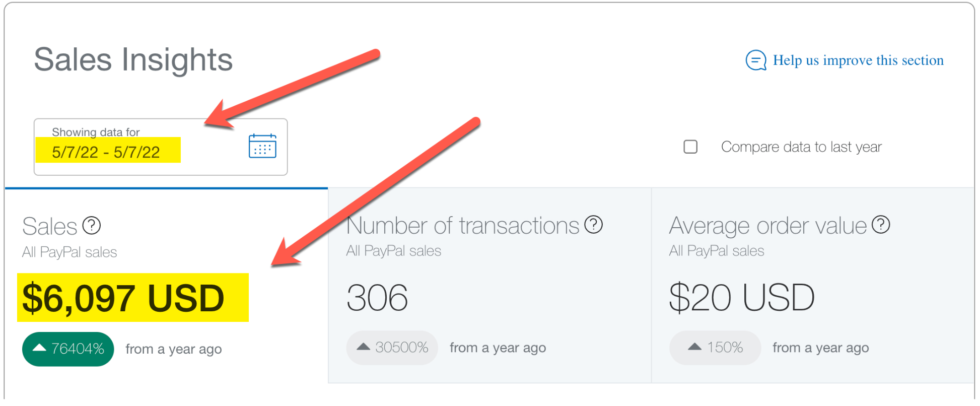
Task: Click the Number of transactions help icon
Action: (x=594, y=225)
